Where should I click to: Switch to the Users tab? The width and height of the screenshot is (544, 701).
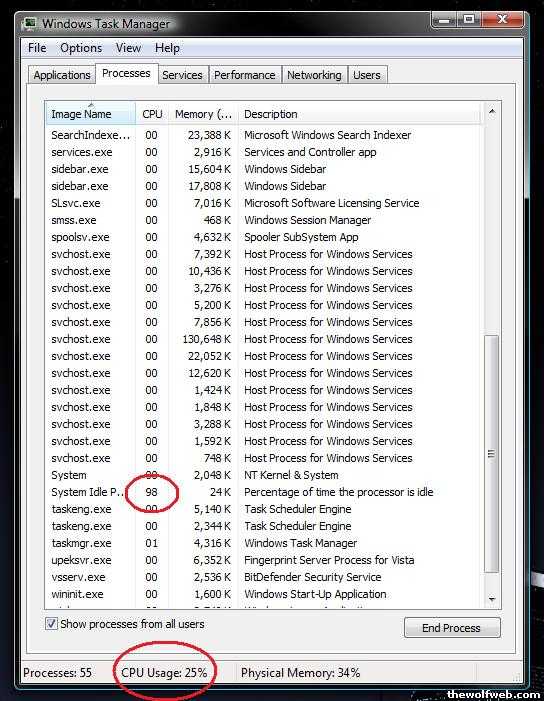[367, 75]
